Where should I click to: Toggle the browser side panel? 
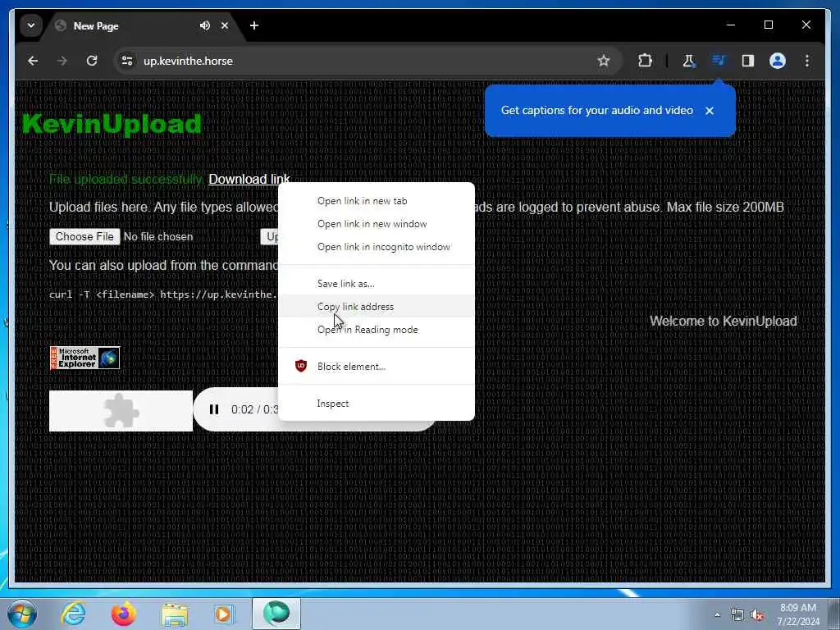pos(748,61)
